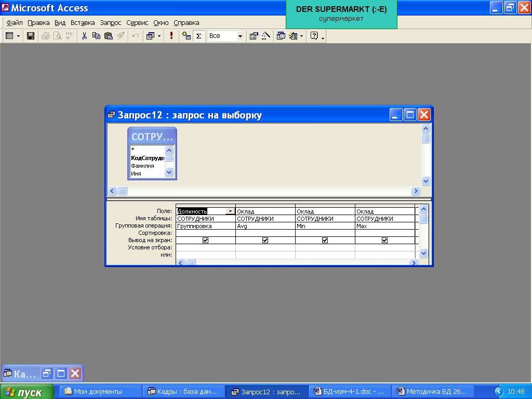Switch to Методичка БД taskbar button
Screen dimensions: 532x399
(x=433, y=392)
